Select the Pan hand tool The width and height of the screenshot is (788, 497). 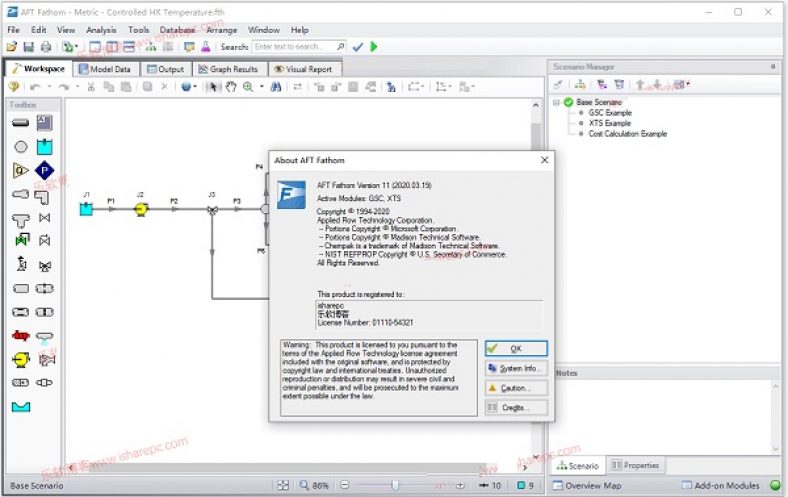coord(230,87)
